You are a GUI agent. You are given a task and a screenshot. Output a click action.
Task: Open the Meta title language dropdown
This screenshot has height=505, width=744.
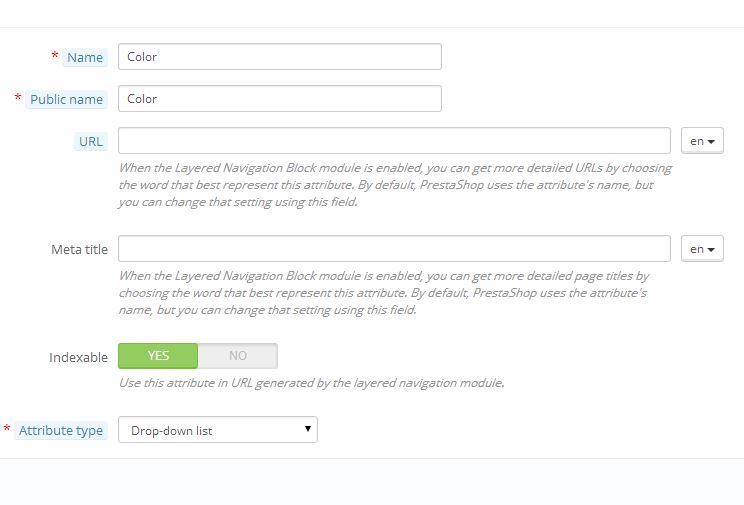(x=702, y=249)
